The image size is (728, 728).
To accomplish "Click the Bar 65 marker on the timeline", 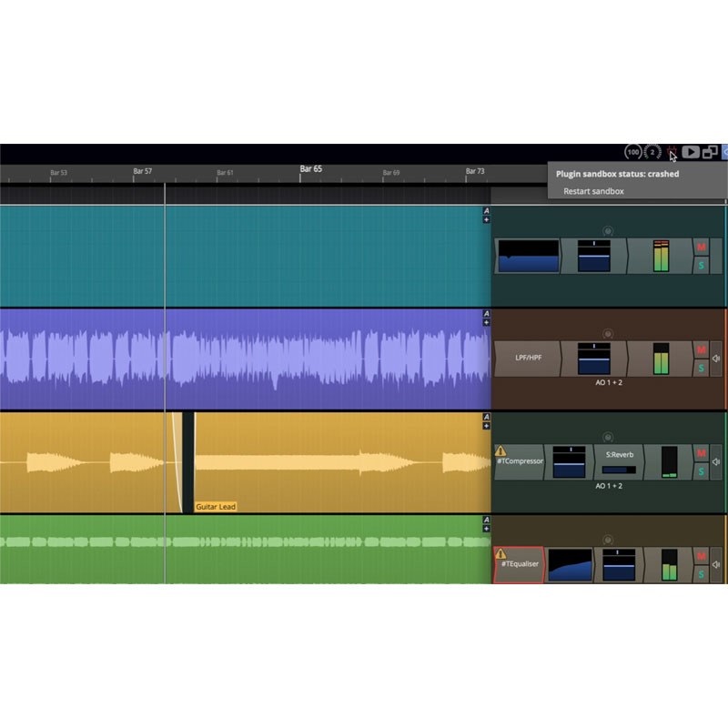I will (310, 169).
